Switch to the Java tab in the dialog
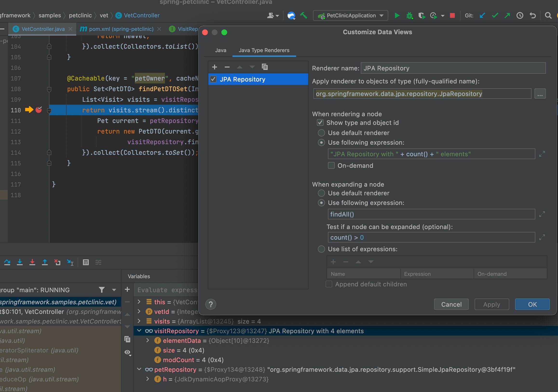The image size is (558, 392). point(220,50)
